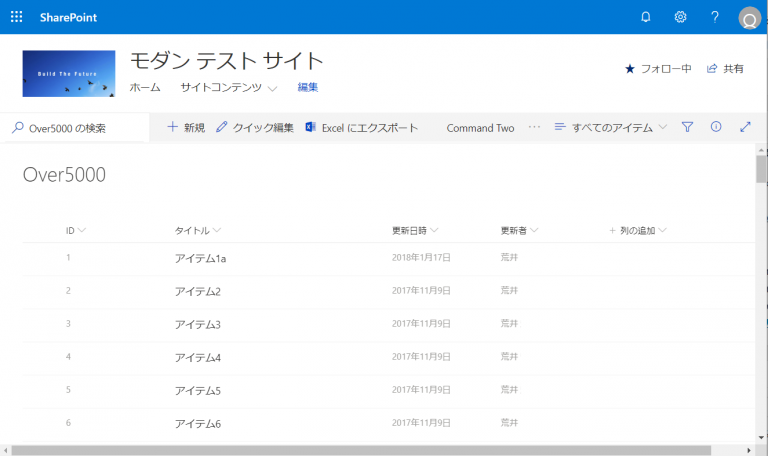Click the 新規 new item button
Image resolution: width=768 pixels, height=456 pixels.
click(x=186, y=128)
